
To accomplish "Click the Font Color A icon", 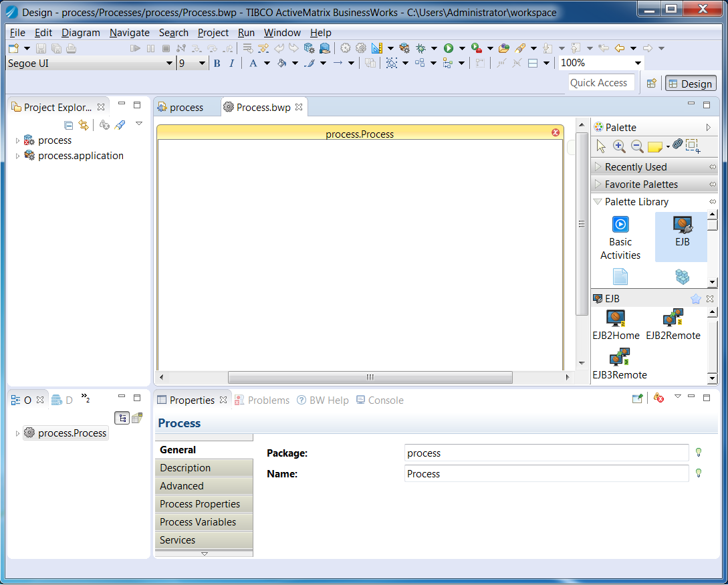I will pyautogui.click(x=253, y=64).
